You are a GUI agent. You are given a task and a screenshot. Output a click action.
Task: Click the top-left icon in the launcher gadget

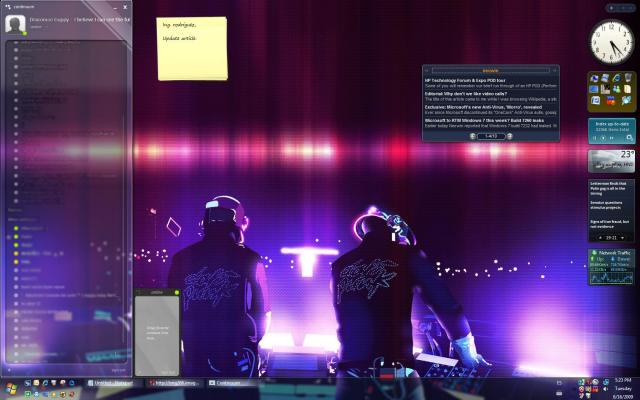(x=595, y=79)
